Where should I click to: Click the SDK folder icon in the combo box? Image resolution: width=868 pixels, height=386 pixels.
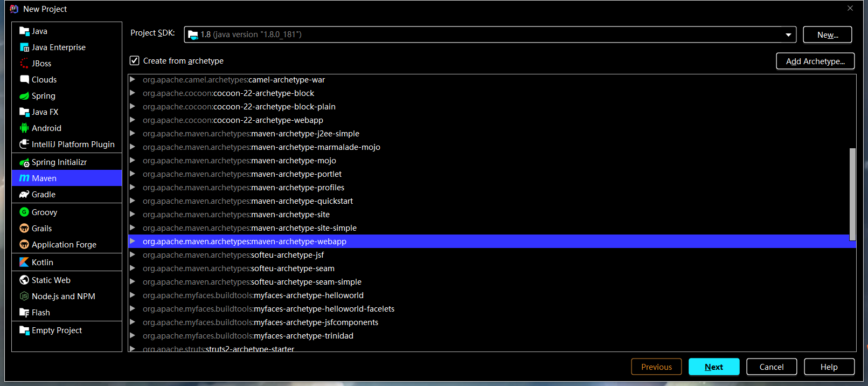click(x=193, y=35)
